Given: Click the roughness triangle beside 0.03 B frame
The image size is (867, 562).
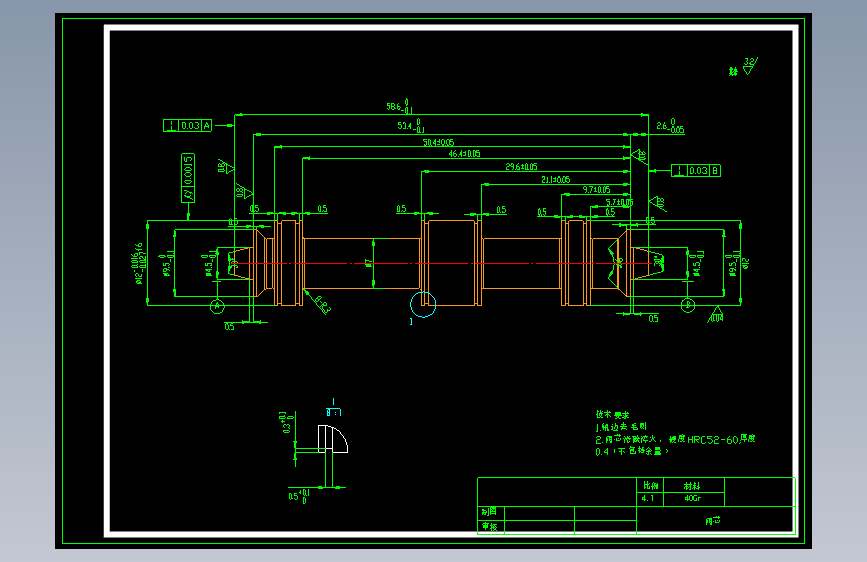Looking at the screenshot, I should click(x=640, y=156).
